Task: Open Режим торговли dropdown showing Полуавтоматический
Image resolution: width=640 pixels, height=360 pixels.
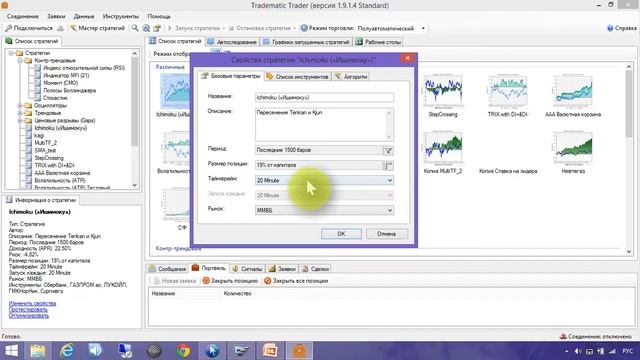Action: coord(391,28)
